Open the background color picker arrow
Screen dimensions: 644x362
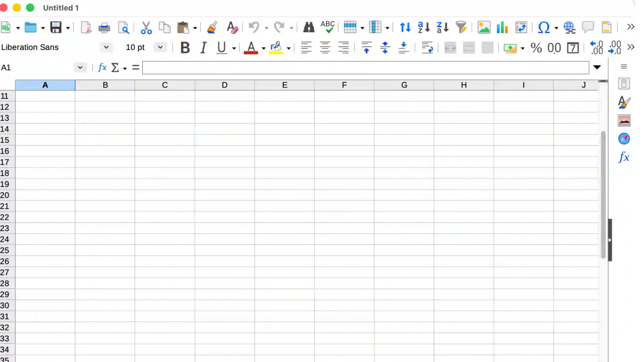pyautogui.click(x=289, y=48)
